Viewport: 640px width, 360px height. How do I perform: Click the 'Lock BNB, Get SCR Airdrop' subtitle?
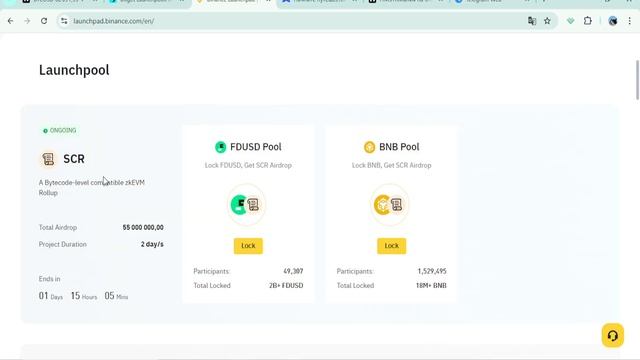pyautogui.click(x=391, y=165)
